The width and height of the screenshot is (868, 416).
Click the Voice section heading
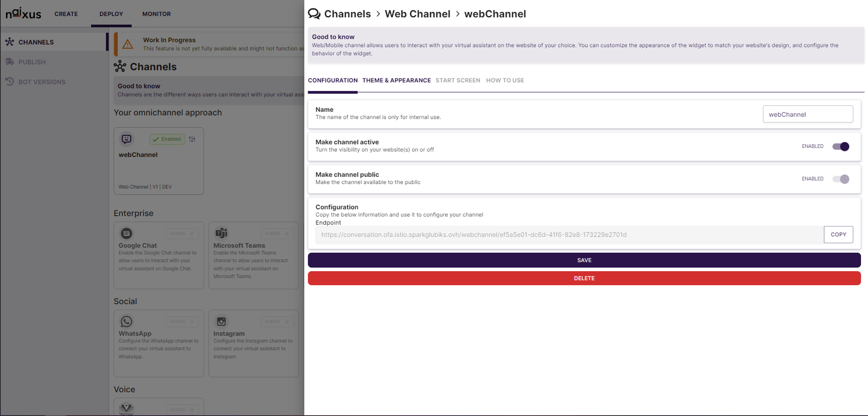pos(125,390)
